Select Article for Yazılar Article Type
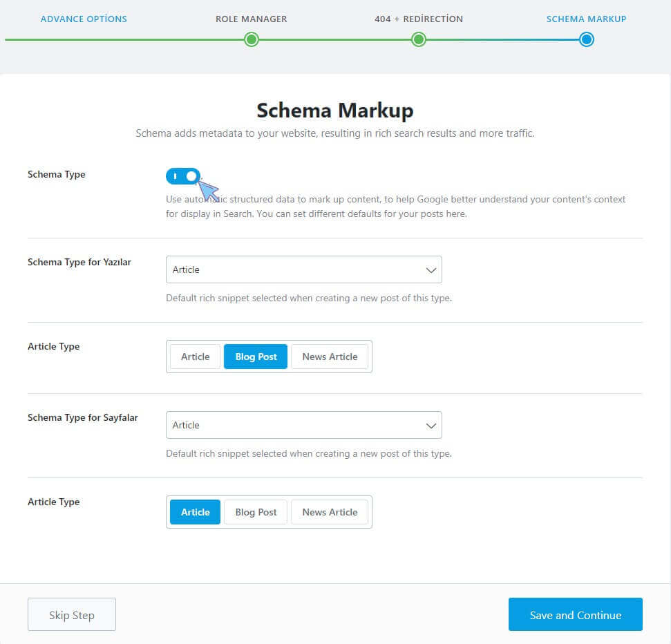Image resolution: width=671 pixels, height=644 pixels. 195,357
